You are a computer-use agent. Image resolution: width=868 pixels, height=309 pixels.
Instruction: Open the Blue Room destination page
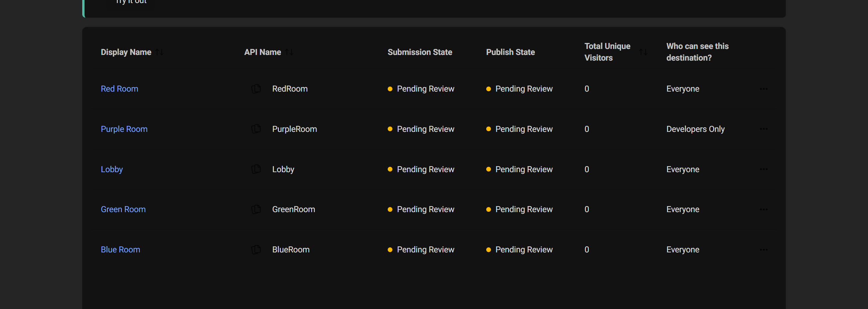[x=120, y=249]
